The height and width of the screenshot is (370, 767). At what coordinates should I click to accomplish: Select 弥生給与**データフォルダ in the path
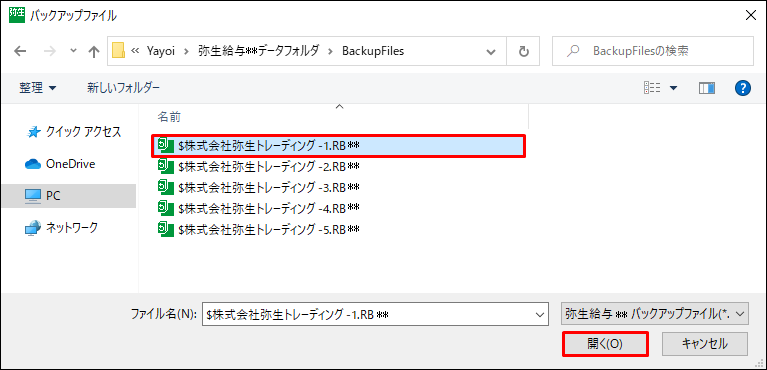pos(259,51)
